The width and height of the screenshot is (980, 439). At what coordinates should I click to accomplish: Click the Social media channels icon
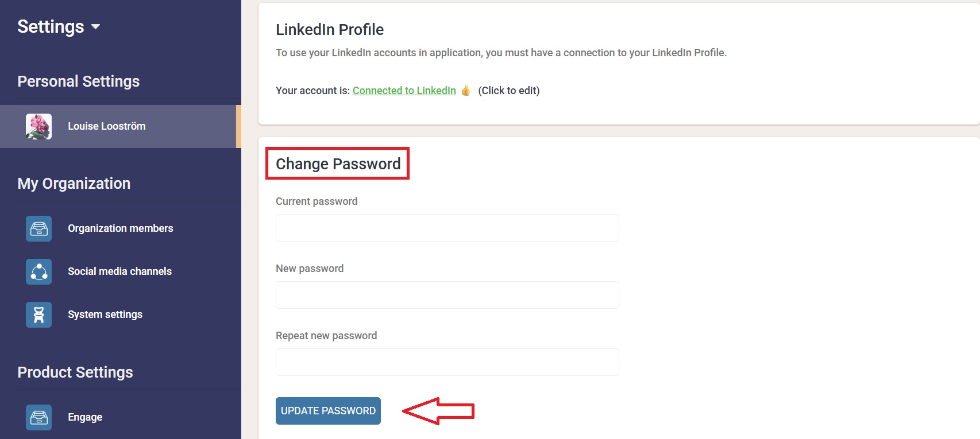click(38, 271)
